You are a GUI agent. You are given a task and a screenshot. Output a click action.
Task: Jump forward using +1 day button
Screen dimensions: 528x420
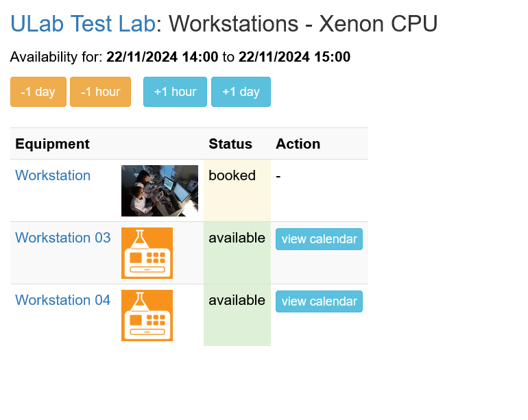[x=241, y=92]
